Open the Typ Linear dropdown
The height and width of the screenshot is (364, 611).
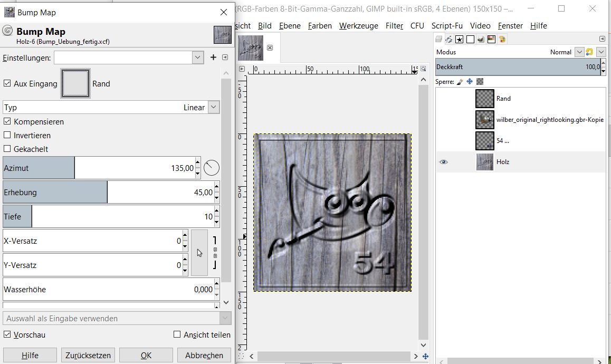pyautogui.click(x=213, y=107)
